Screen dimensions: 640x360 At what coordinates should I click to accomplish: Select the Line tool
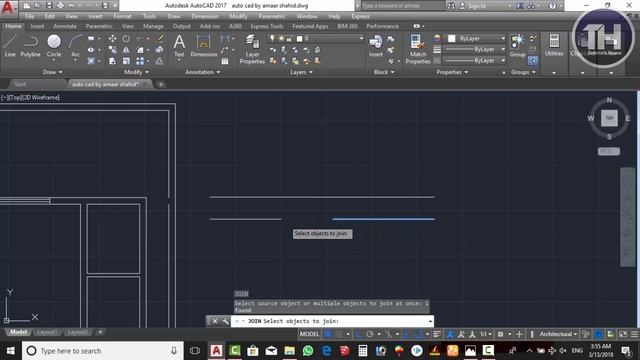(10, 45)
